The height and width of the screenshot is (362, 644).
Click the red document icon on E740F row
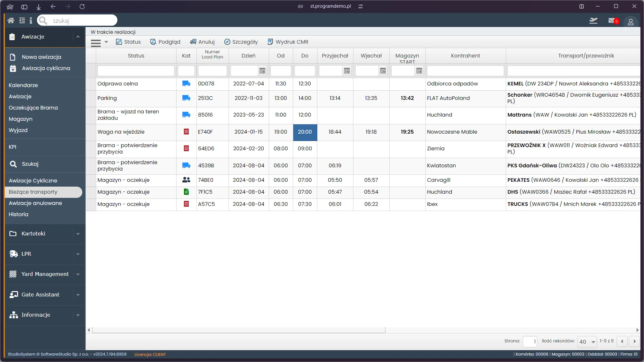coord(186,132)
